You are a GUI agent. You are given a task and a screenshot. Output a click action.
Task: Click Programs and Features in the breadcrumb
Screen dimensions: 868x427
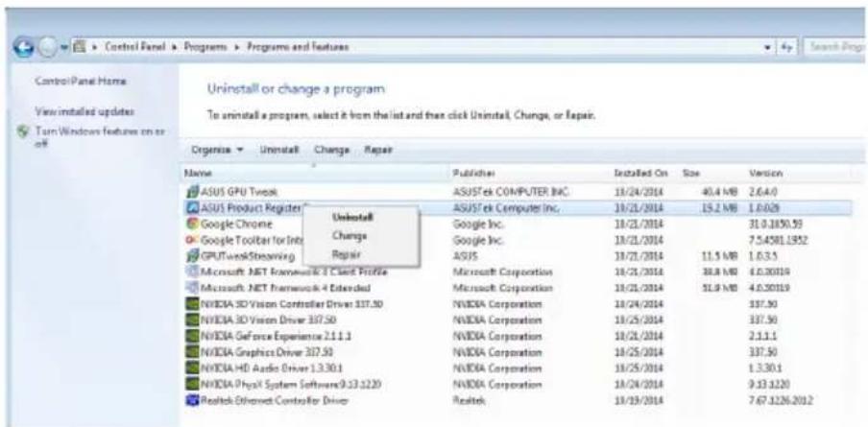pos(298,48)
